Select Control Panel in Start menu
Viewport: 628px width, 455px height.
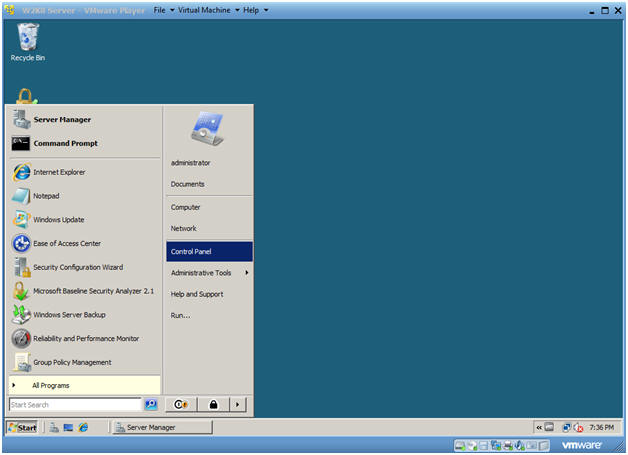(x=209, y=252)
